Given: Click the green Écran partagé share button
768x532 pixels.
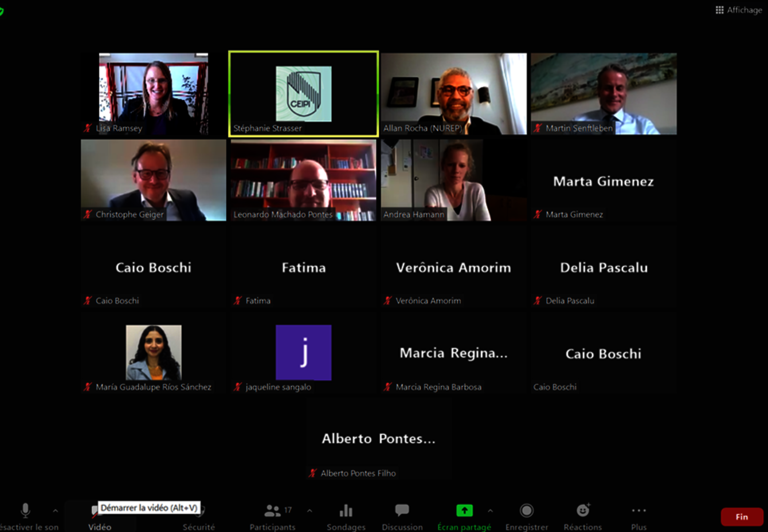Looking at the screenshot, I should [x=464, y=516].
